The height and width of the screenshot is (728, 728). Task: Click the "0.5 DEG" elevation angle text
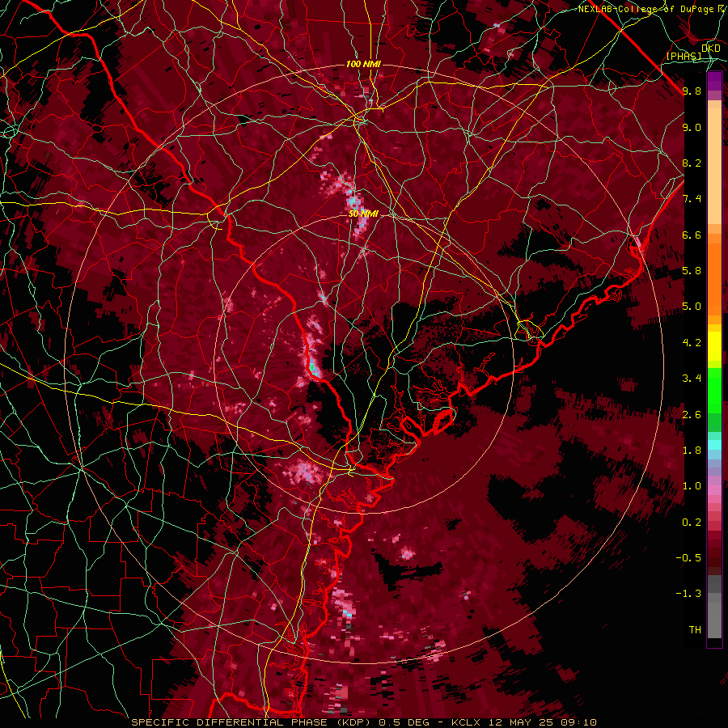pyautogui.click(x=404, y=722)
